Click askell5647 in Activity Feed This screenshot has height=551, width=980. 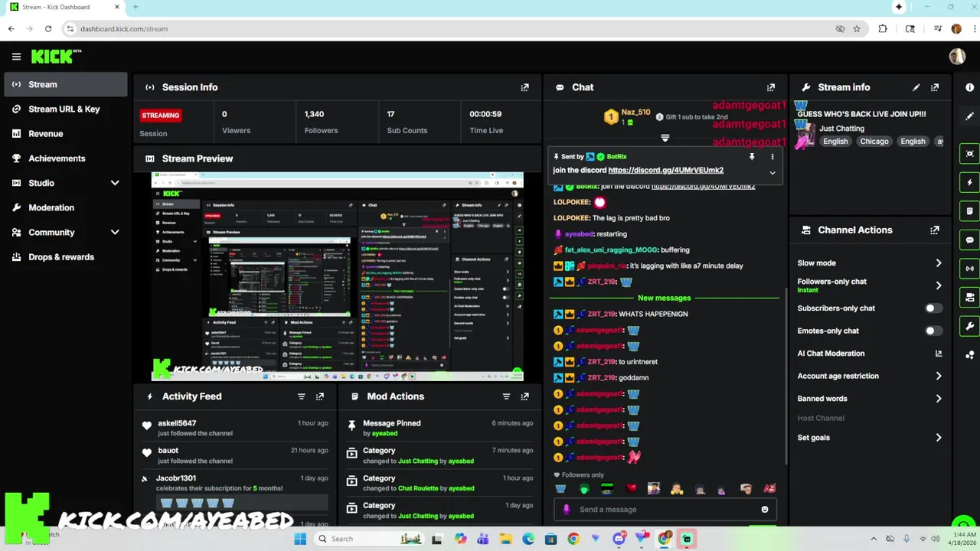pyautogui.click(x=177, y=423)
